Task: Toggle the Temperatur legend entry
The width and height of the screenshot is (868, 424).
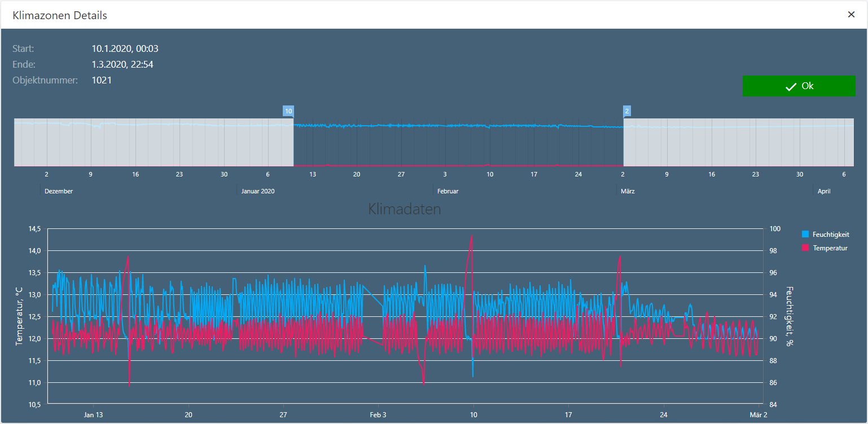Action: point(825,248)
